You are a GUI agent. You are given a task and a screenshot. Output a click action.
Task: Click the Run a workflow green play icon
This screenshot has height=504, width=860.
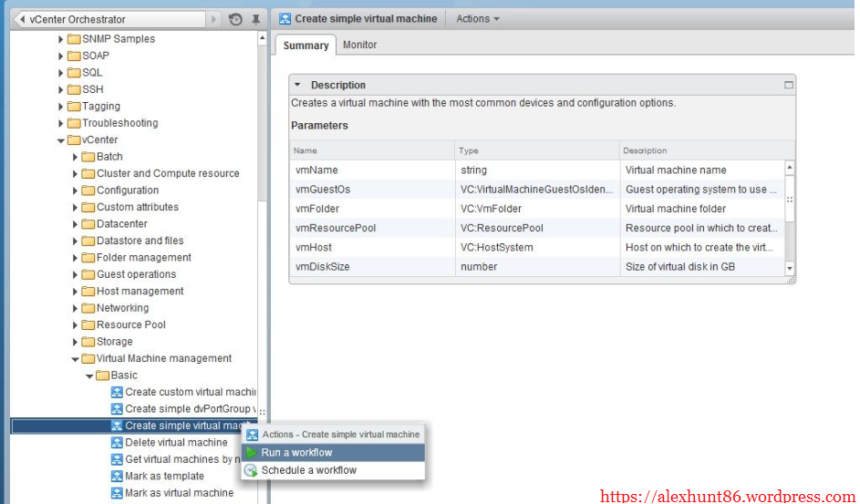pos(252,453)
